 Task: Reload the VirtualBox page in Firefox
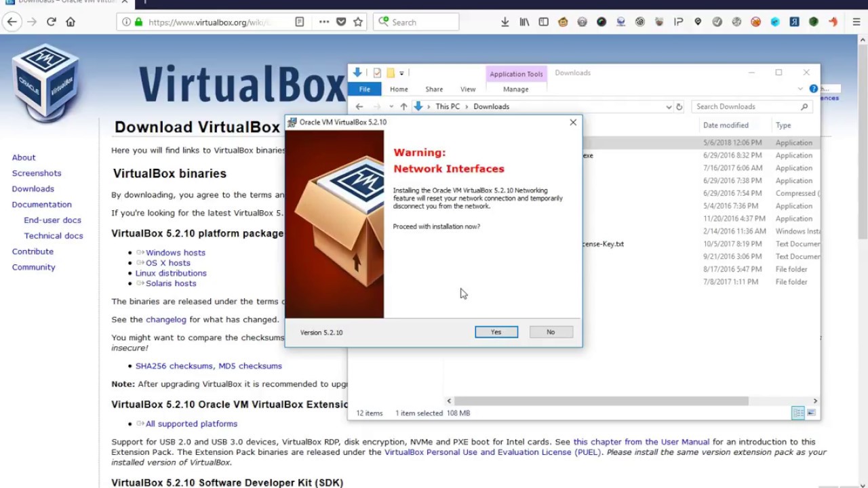pyautogui.click(x=51, y=22)
